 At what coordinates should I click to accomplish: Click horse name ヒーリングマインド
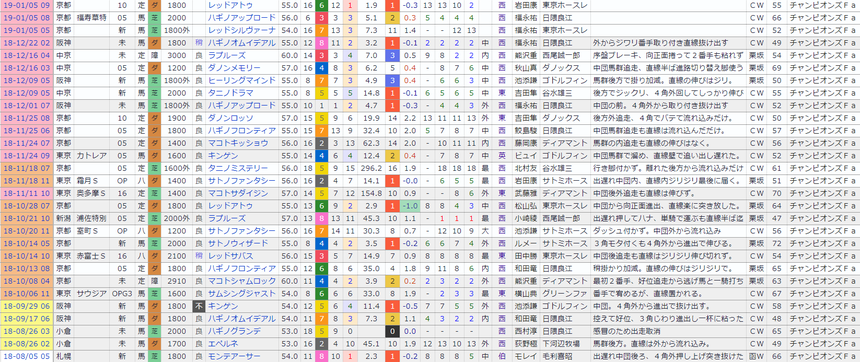[241, 81]
